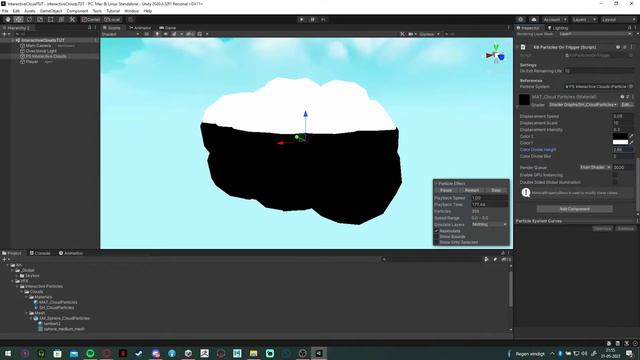The height and width of the screenshot is (360, 640).
Task: Click Stop in Particle Effect panel
Action: [496, 190]
